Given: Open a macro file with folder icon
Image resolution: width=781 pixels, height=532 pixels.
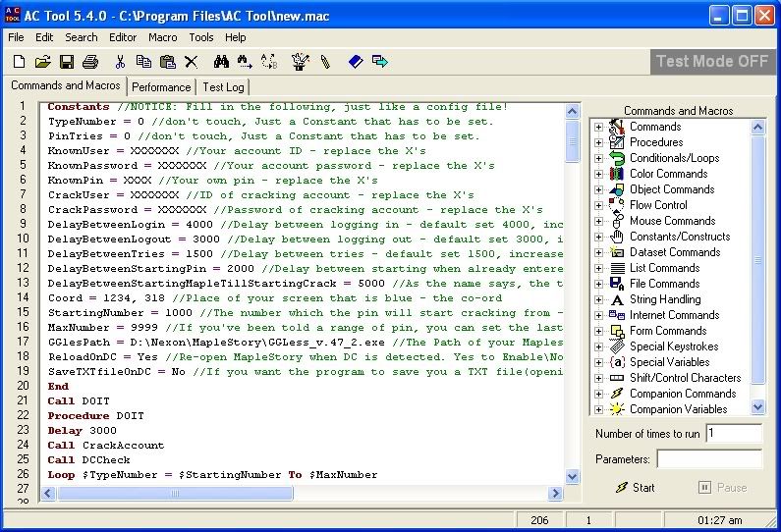Looking at the screenshot, I should [43, 62].
